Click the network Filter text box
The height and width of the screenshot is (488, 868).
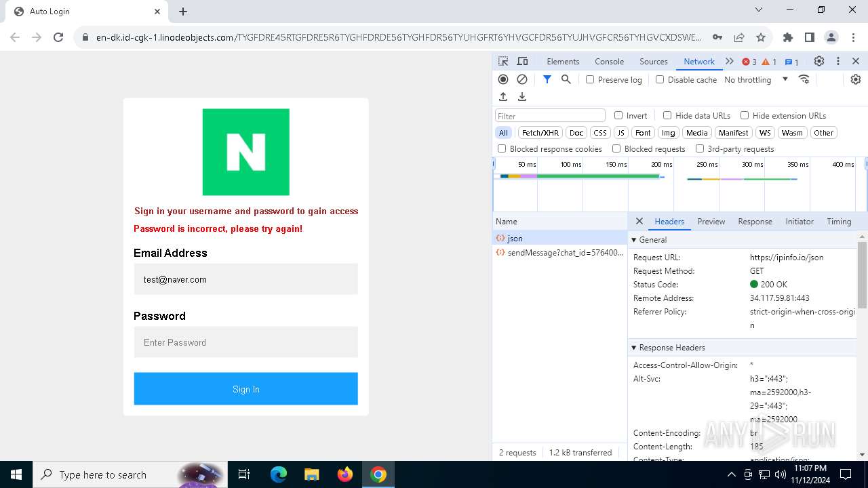550,116
